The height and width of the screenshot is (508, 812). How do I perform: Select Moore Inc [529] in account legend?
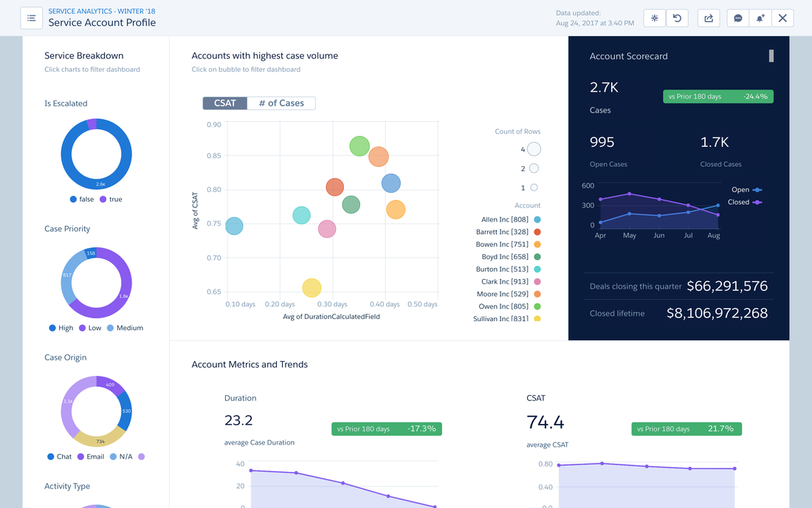pos(509,294)
